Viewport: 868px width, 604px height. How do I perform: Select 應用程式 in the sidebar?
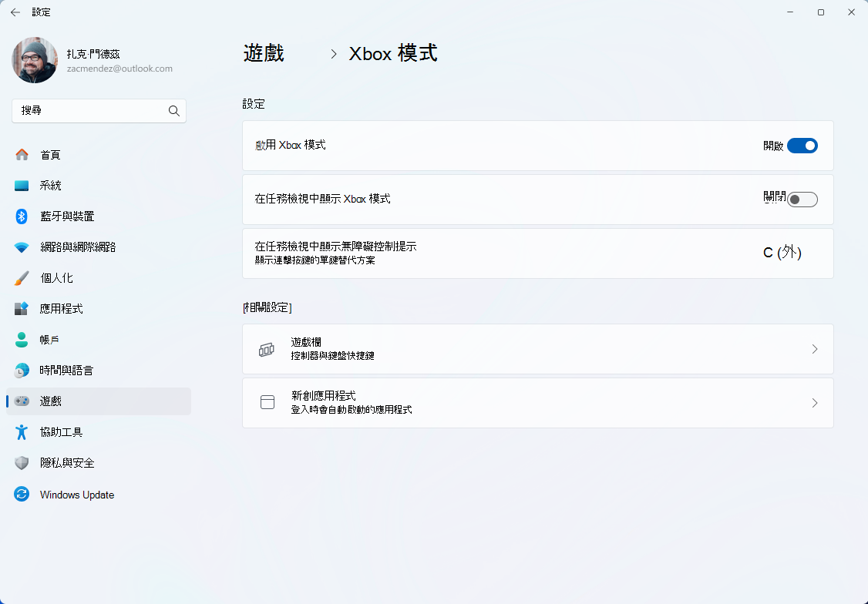[x=99, y=309]
